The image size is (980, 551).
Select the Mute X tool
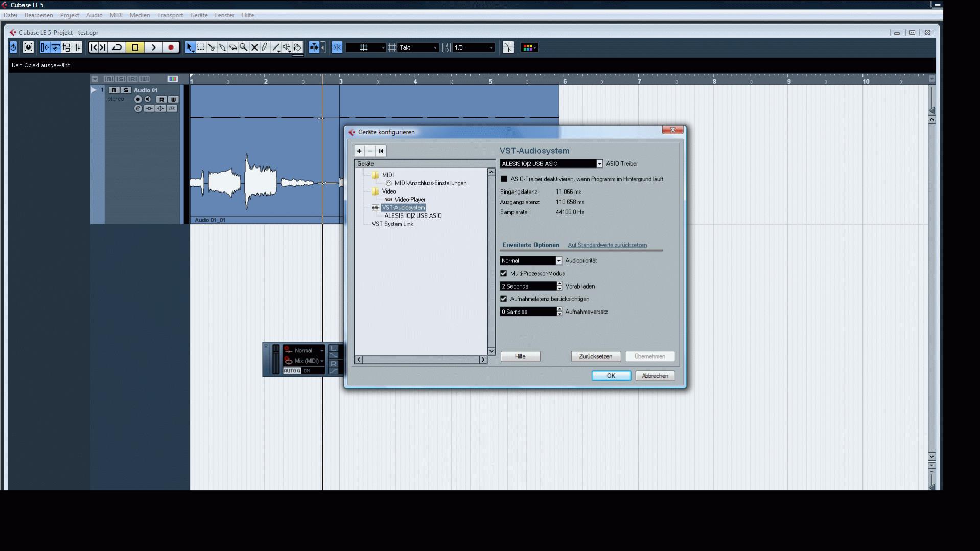pyautogui.click(x=254, y=47)
